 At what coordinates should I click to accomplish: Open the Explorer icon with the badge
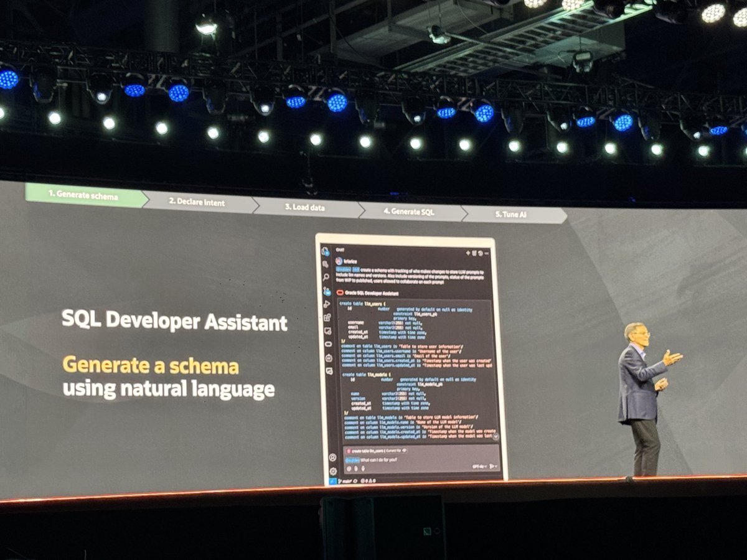[x=326, y=252]
